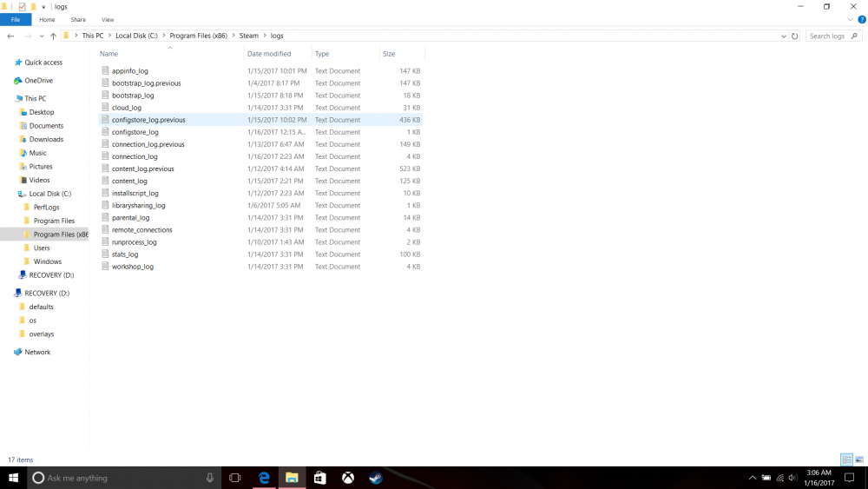Select the appinfo_log file icon
The height and width of the screenshot is (489, 868).
click(105, 70)
